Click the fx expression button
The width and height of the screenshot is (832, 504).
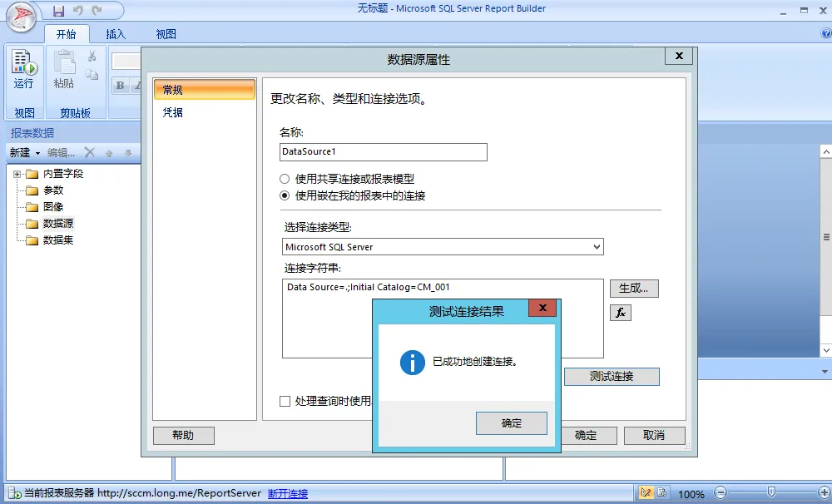[621, 313]
